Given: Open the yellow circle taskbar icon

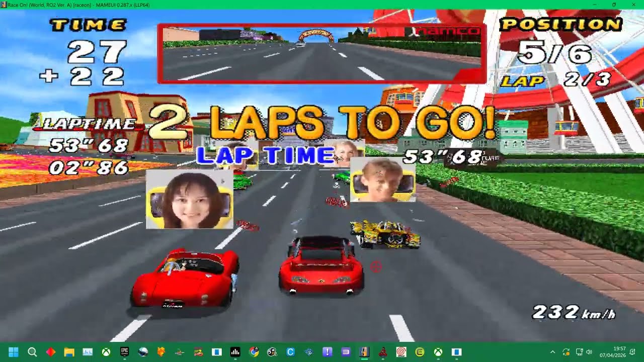Looking at the screenshot, I should pyautogui.click(x=420, y=352).
